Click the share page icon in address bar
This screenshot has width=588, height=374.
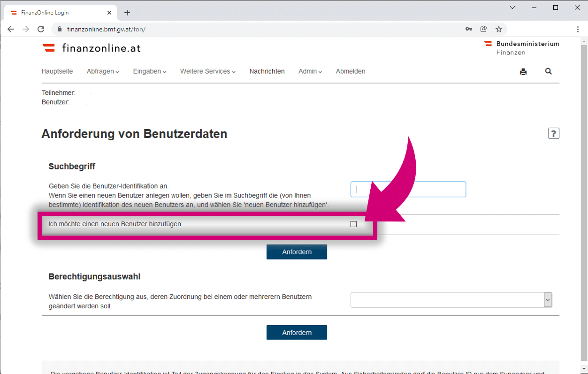484,29
